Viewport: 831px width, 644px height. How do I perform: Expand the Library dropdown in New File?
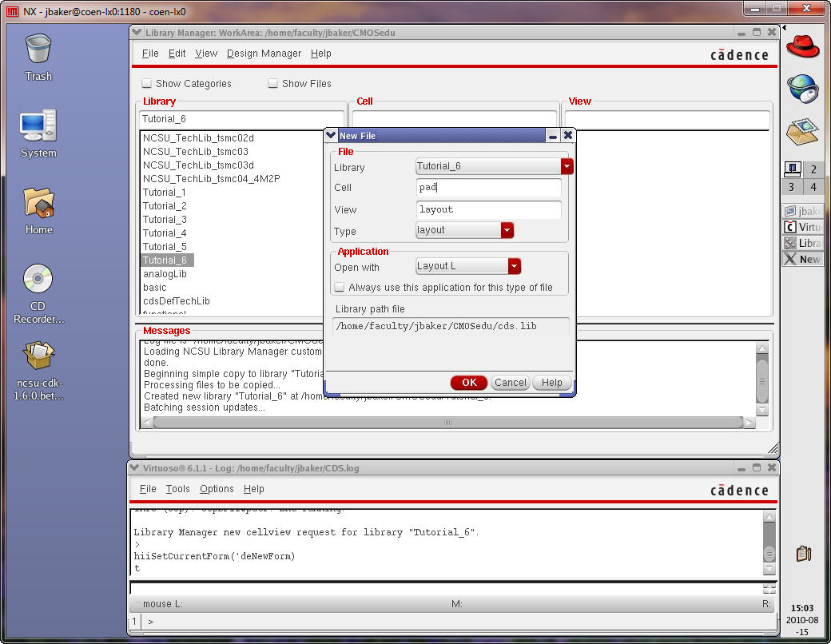click(567, 166)
